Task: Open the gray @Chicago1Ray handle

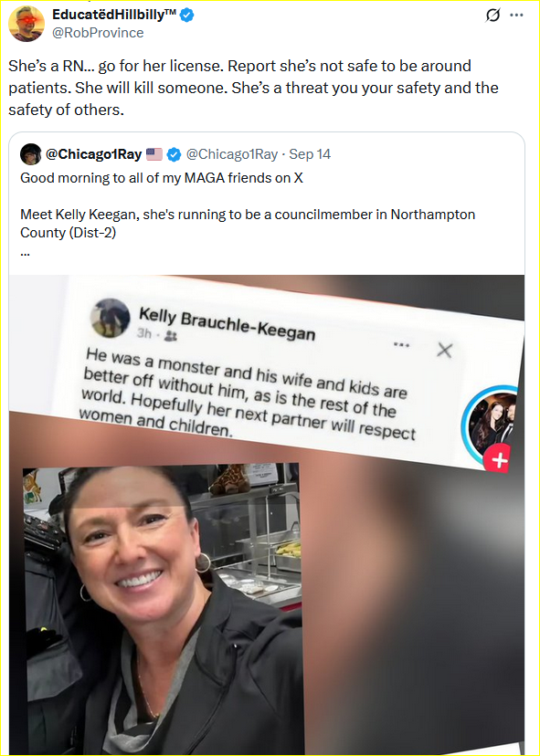Action: coord(232,154)
